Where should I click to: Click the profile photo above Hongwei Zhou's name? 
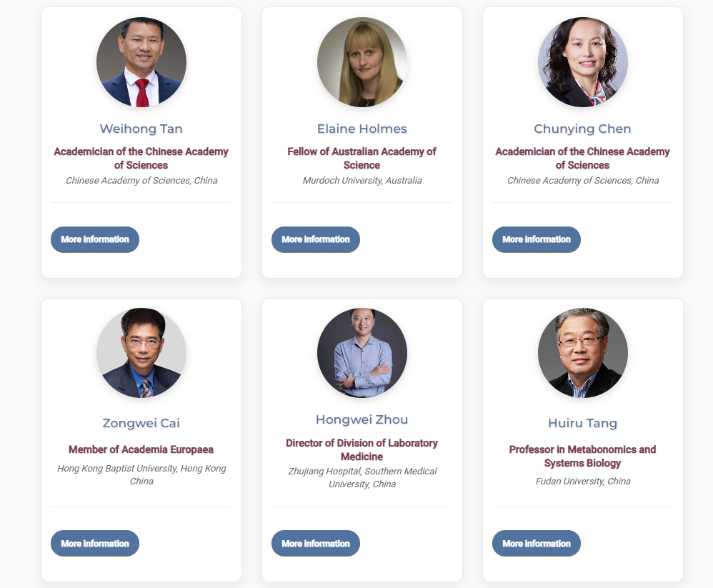pos(362,353)
